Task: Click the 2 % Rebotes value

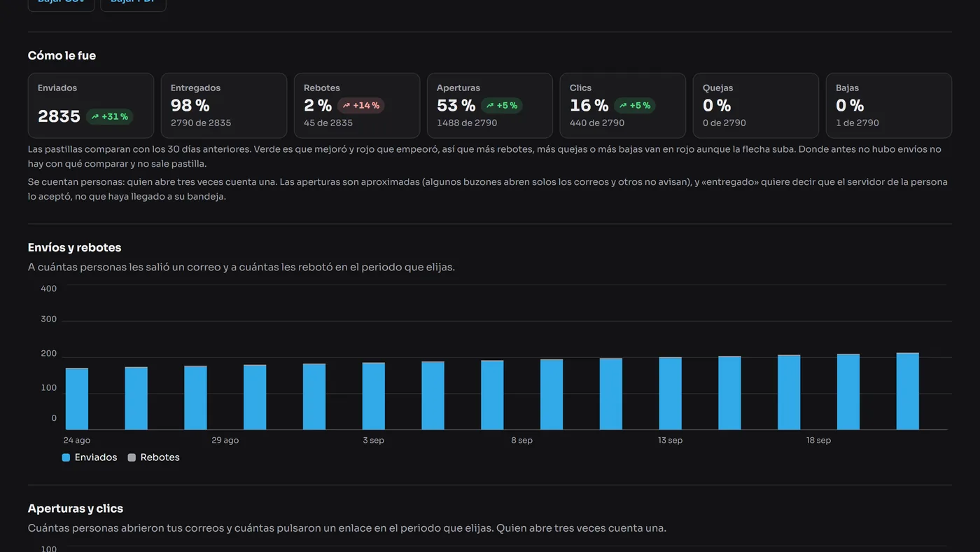Action: point(318,106)
